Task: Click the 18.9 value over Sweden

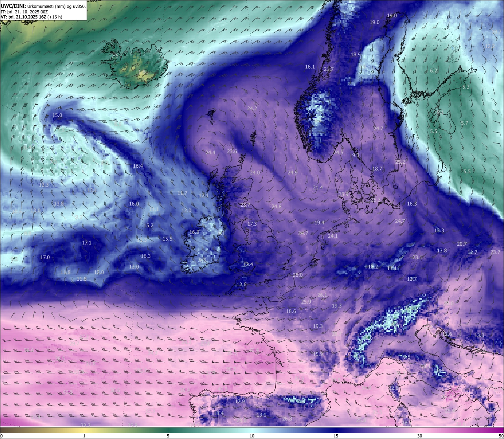Action: click(356, 55)
